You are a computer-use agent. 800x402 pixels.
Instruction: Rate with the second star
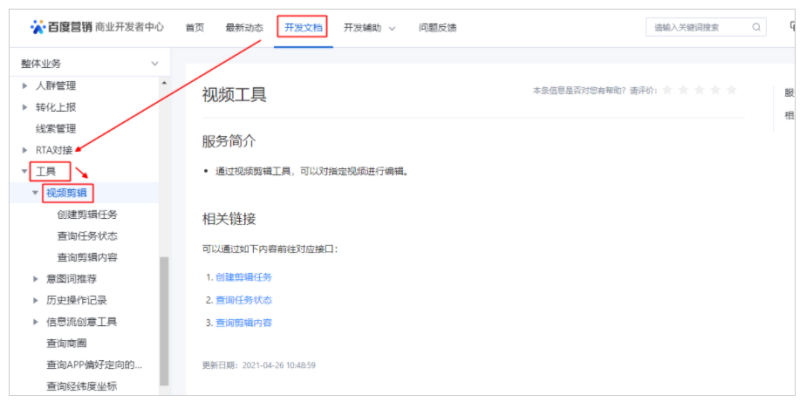[683, 90]
